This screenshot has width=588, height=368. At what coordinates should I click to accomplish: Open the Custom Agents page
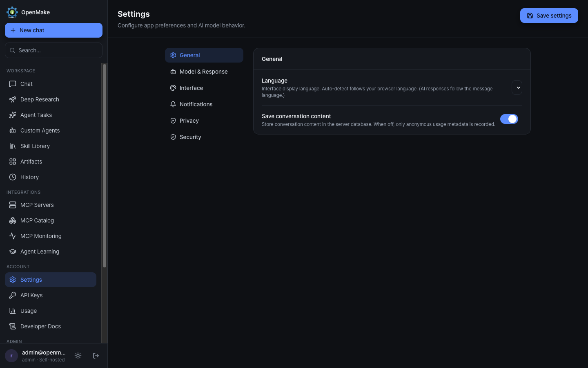pos(51,130)
